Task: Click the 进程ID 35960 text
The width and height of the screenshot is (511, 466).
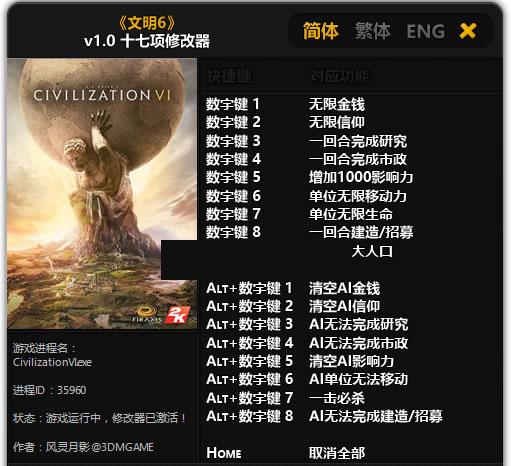Action: pyautogui.click(x=49, y=390)
